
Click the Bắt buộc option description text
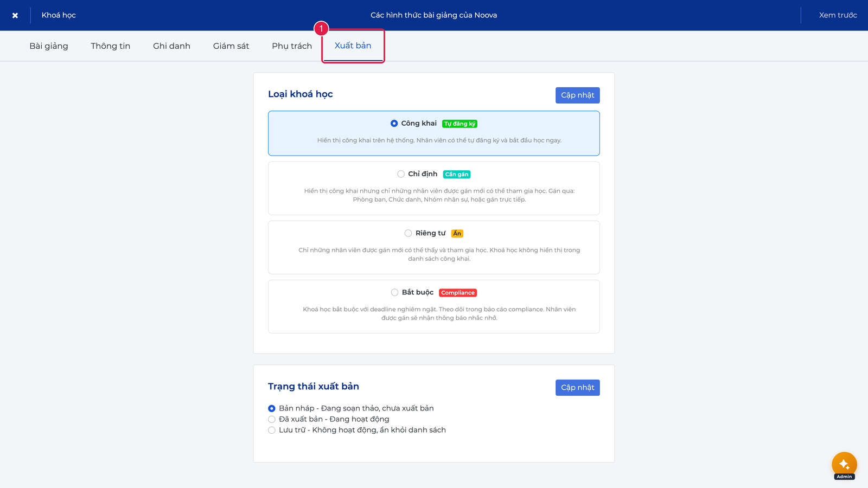pos(439,313)
